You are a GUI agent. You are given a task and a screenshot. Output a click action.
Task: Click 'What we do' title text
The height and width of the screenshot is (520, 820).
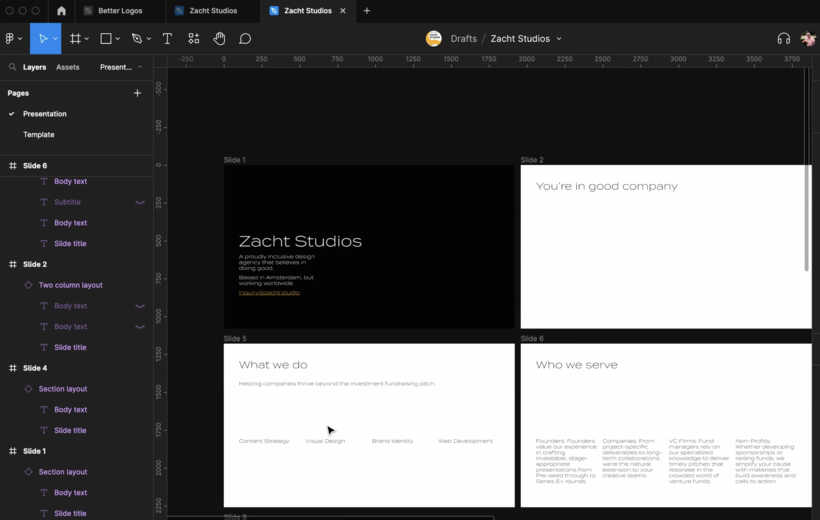[273, 365]
